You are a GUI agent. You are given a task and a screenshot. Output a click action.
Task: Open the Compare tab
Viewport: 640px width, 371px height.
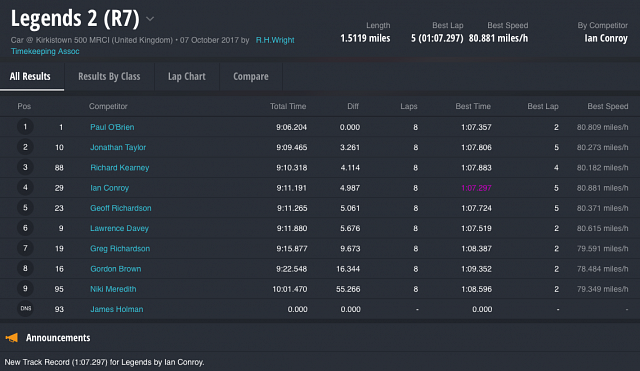(251, 76)
